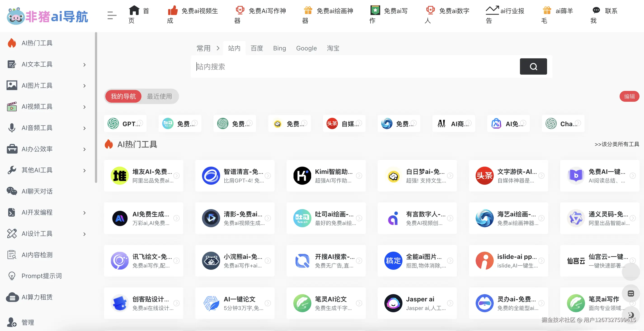This screenshot has width=644, height=331.
Task: Toggle the sidebar hamburger menu icon
Action: click(x=112, y=16)
